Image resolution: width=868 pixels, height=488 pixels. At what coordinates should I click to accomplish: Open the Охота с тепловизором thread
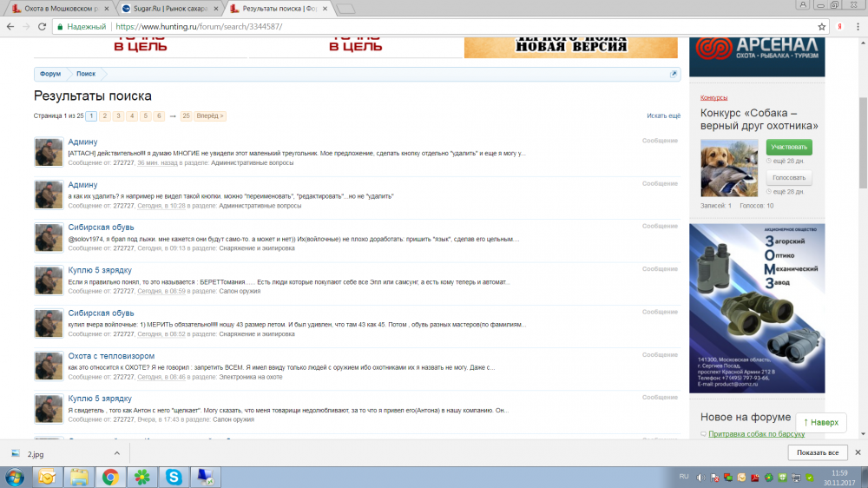coord(111,356)
